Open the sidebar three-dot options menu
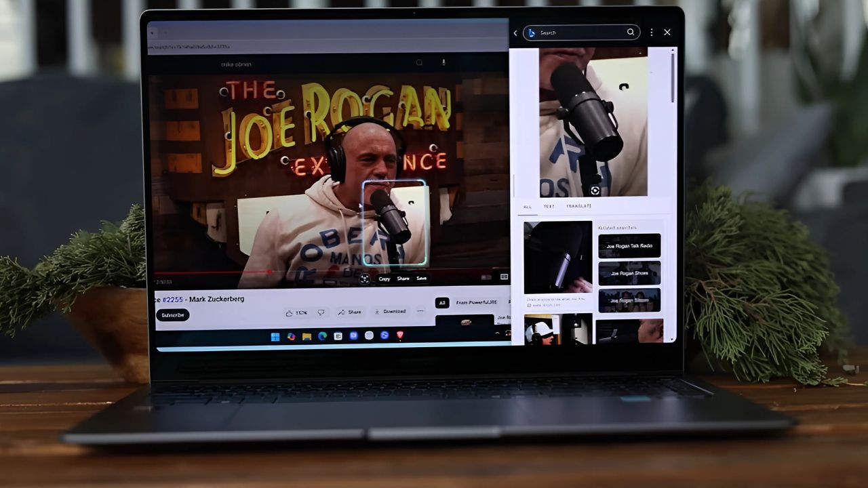 point(652,33)
